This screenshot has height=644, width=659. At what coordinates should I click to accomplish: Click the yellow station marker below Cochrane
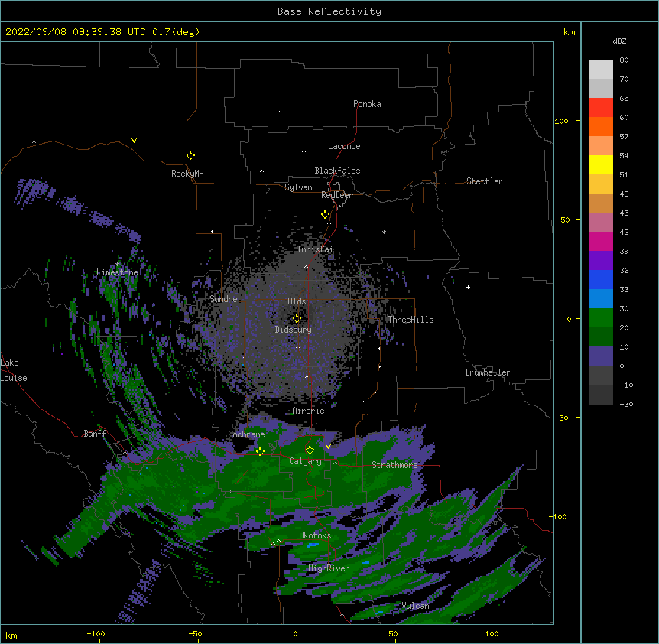pos(260,451)
